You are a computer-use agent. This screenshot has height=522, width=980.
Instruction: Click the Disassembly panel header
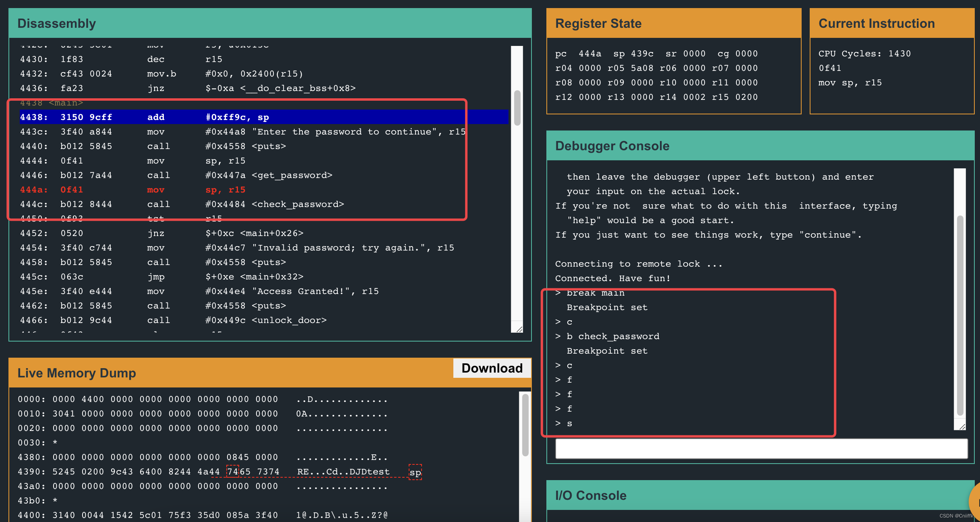pos(270,23)
